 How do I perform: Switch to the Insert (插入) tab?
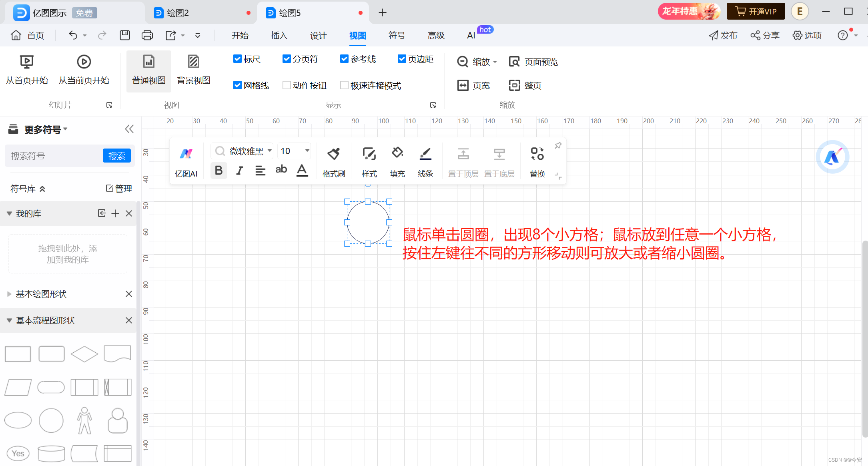coord(279,35)
